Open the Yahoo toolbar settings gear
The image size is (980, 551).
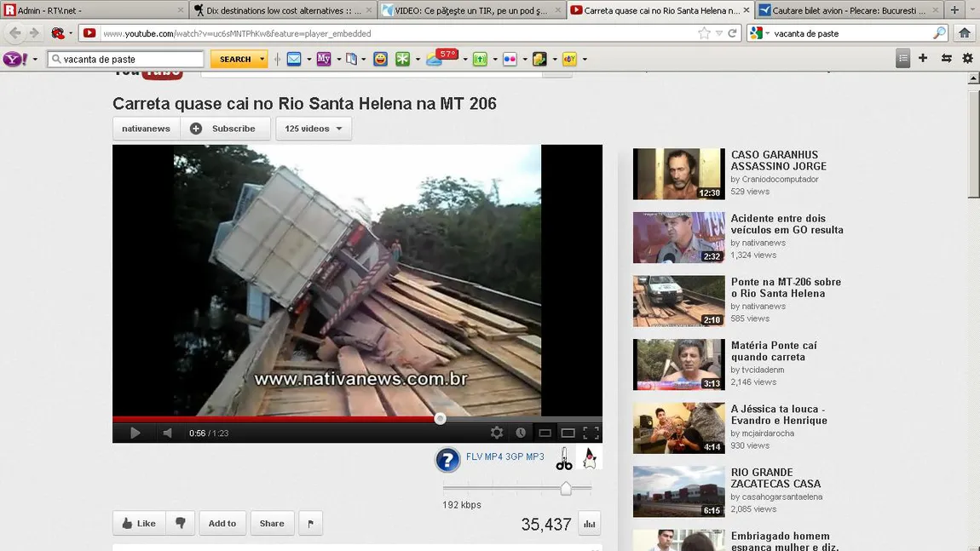tap(967, 59)
